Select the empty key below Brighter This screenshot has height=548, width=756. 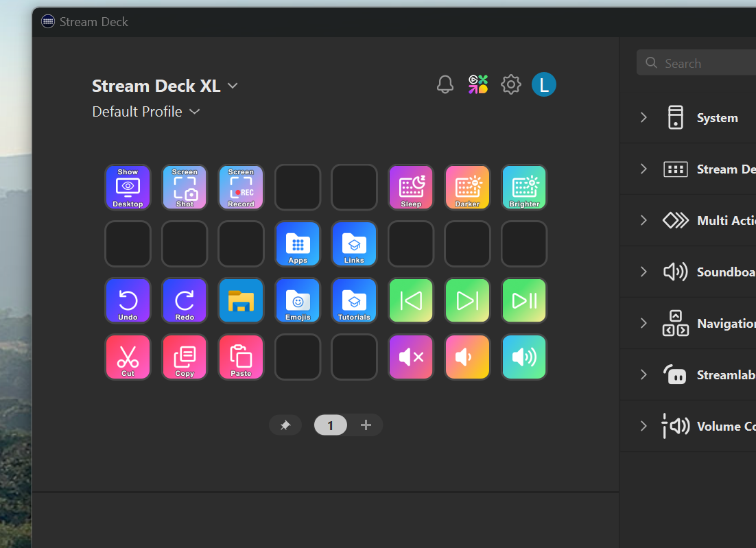pyautogui.click(x=524, y=244)
